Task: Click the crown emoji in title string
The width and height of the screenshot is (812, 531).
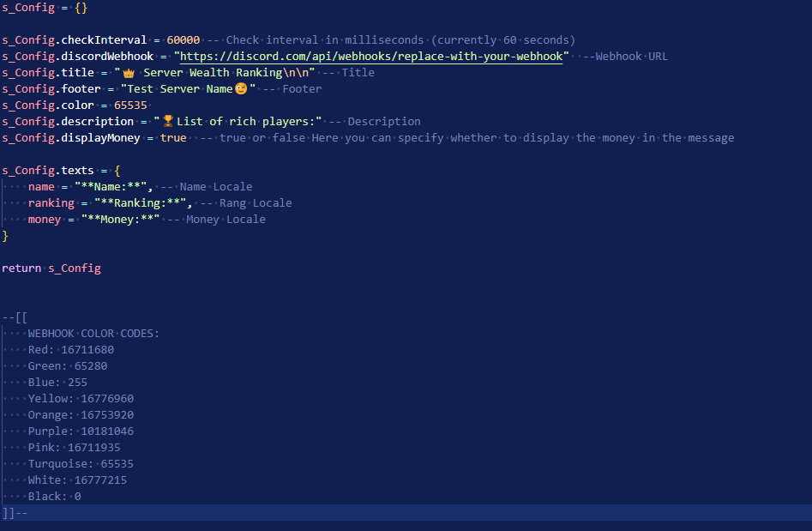Action: (x=129, y=73)
